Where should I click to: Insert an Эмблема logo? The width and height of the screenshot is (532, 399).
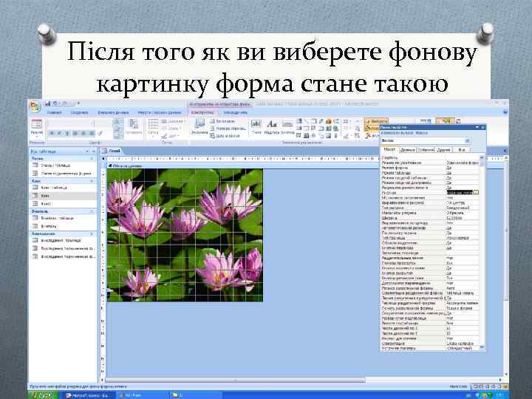tap(199, 127)
